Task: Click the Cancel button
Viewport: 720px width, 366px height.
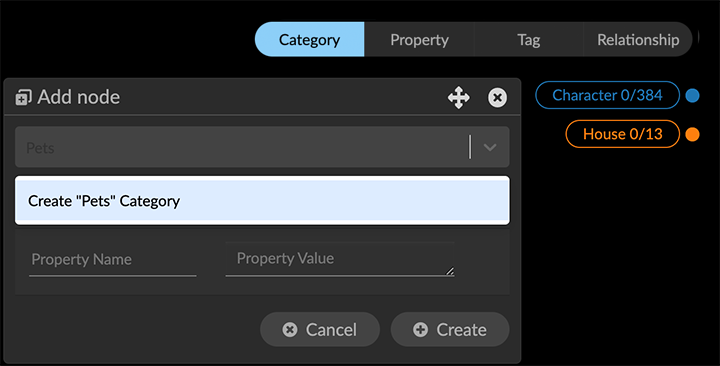Action: point(320,329)
